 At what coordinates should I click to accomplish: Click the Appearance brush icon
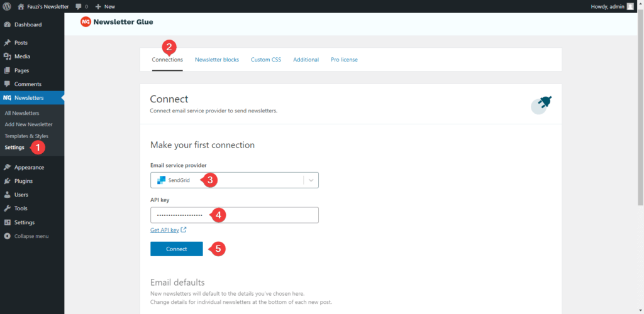[7, 167]
